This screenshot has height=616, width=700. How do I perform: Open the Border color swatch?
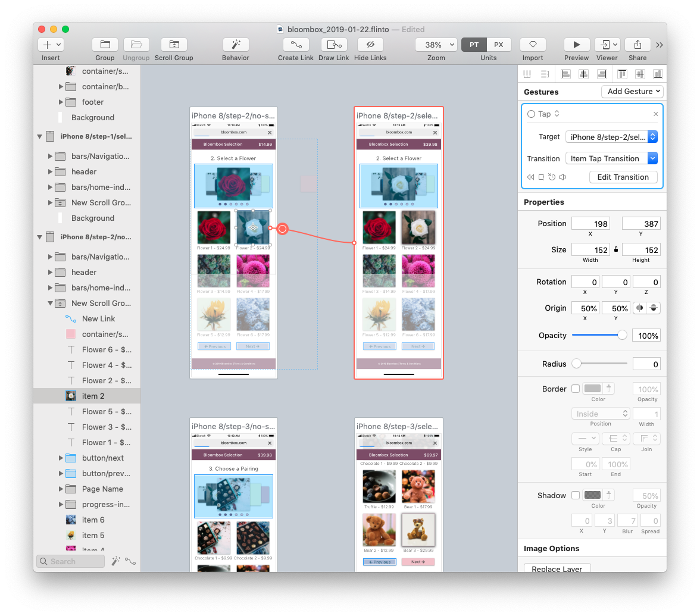[592, 388]
